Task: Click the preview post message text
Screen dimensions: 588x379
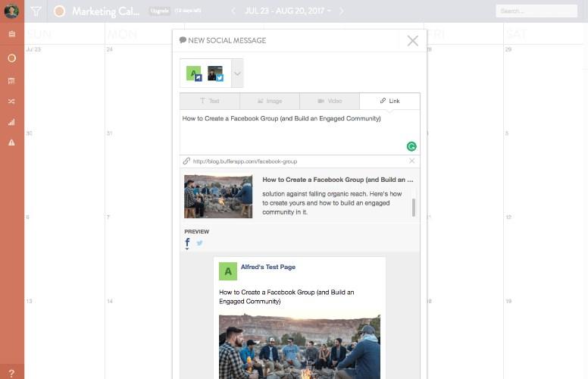Action: [286, 297]
